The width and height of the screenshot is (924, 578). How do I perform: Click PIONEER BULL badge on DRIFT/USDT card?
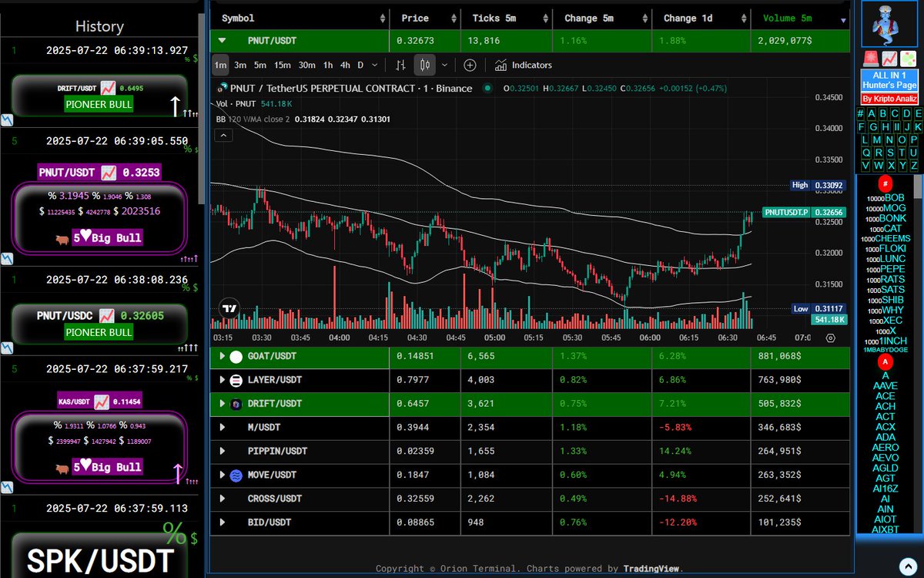[x=99, y=105]
